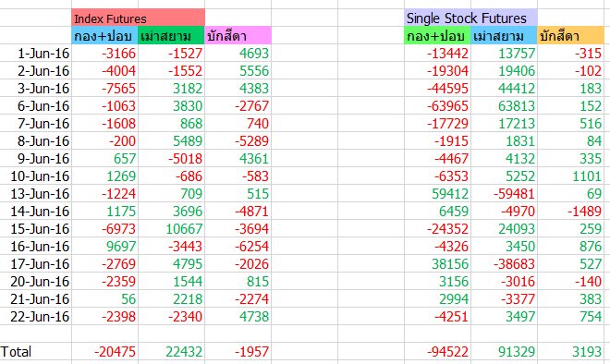Screen dimensions: 610x364
Task: Click the pink บักสีดา header cell
Action: pos(238,35)
